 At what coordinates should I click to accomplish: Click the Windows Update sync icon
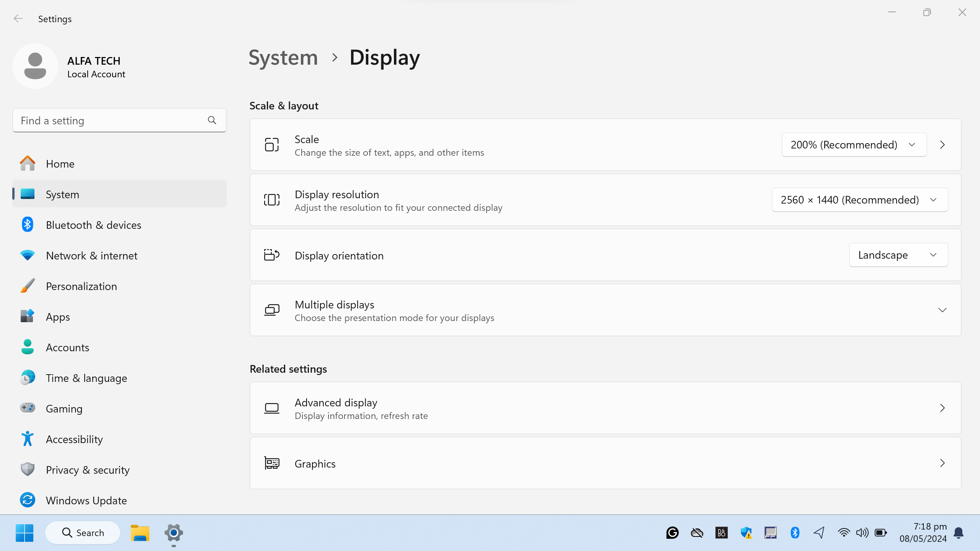pyautogui.click(x=28, y=500)
